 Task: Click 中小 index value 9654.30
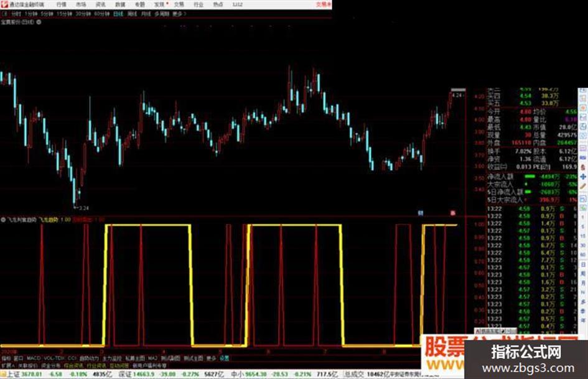coord(255,374)
